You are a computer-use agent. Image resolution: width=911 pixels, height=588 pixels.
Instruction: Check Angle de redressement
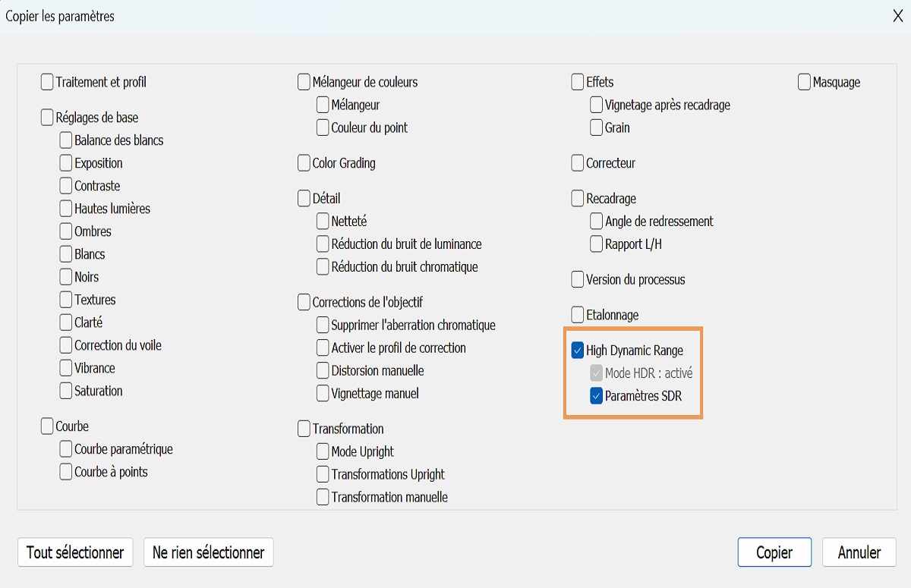(596, 222)
